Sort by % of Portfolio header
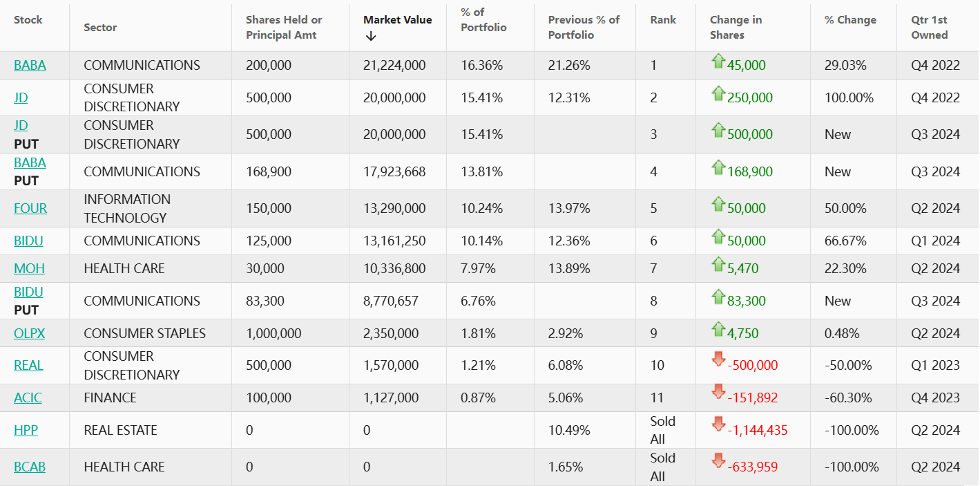Viewport: 980px width, 486px height. pos(483,20)
